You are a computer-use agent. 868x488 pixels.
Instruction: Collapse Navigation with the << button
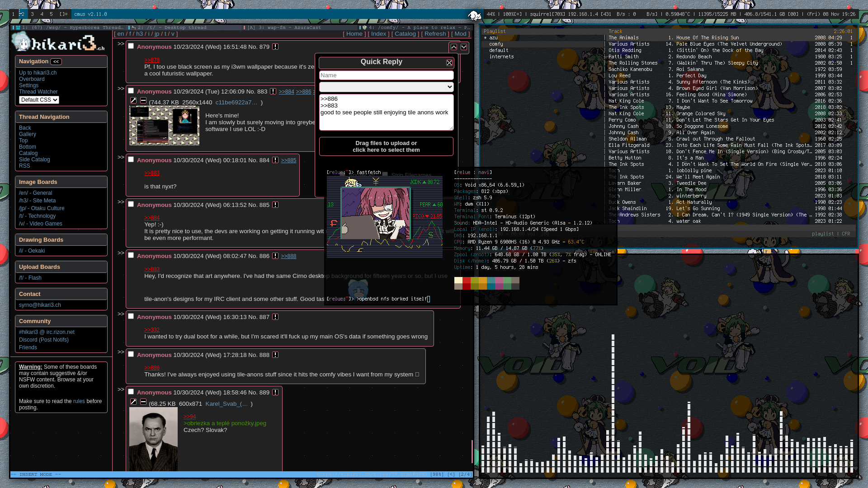tap(56, 62)
